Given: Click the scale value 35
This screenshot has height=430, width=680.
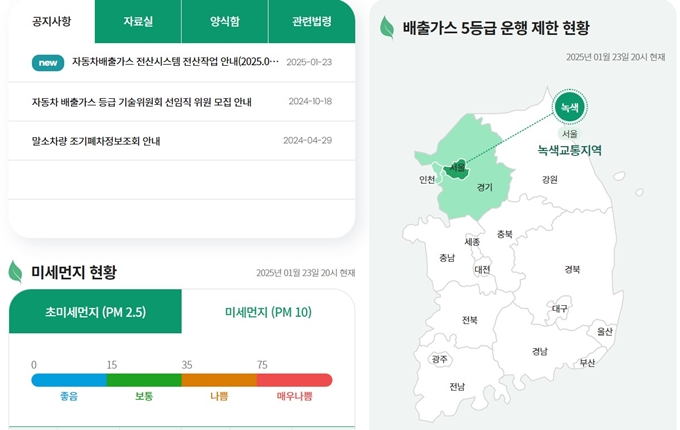Looking at the screenshot, I should 187,365.
